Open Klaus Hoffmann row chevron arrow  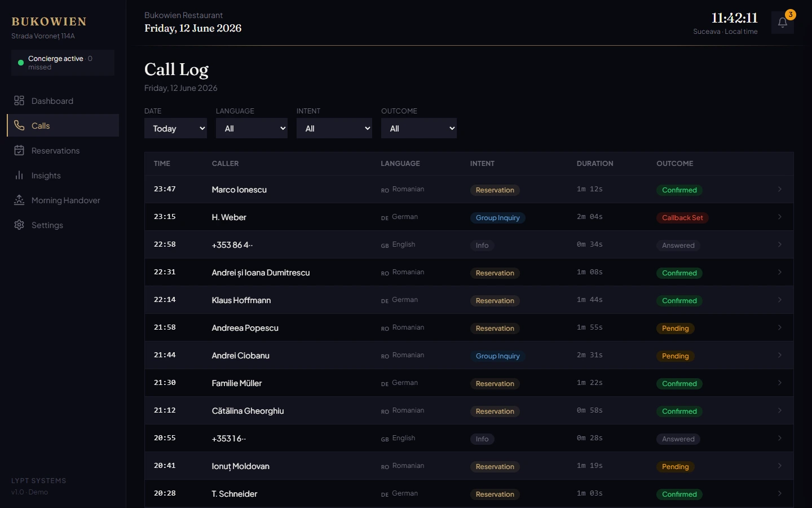coord(780,300)
